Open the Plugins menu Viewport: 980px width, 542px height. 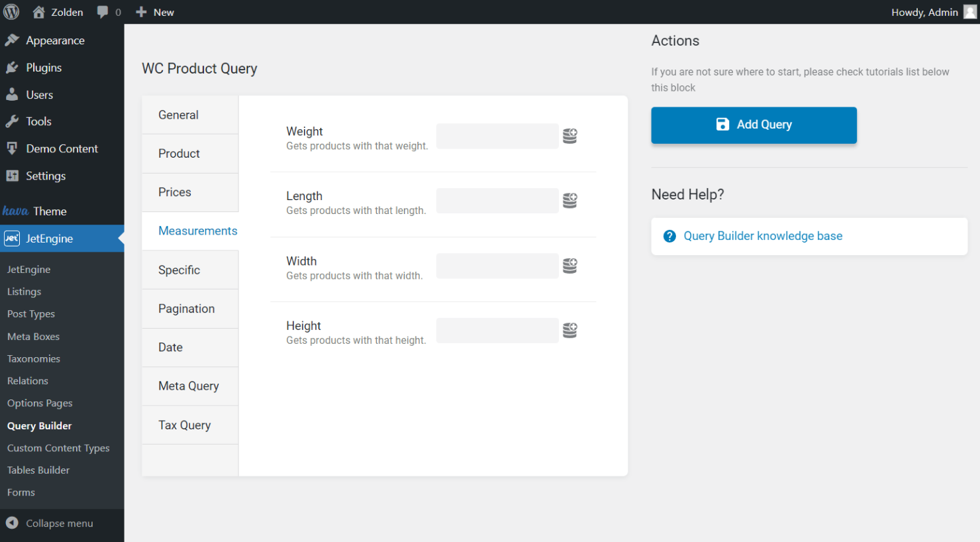click(62, 68)
